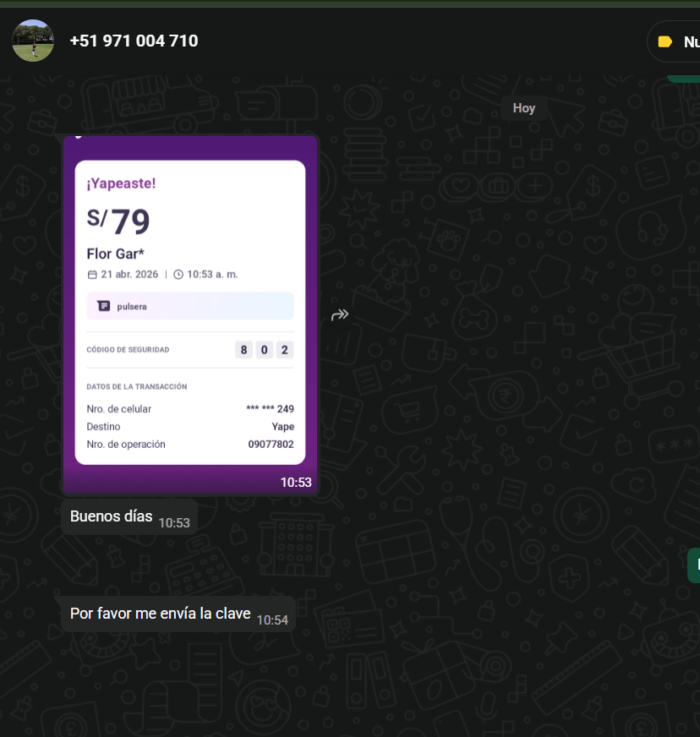Click the yellow label tag icon
The height and width of the screenshot is (737, 700).
664,41
